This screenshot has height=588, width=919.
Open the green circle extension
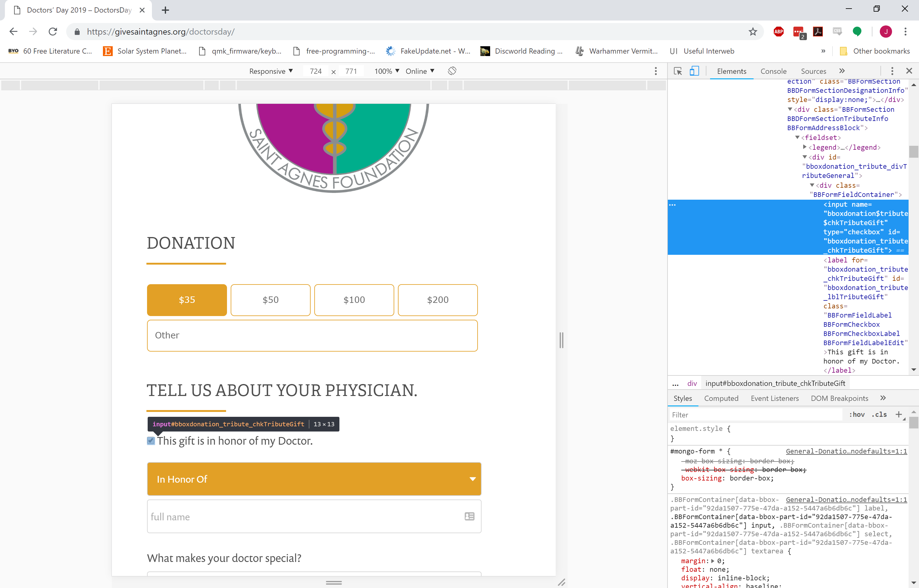coord(857,32)
